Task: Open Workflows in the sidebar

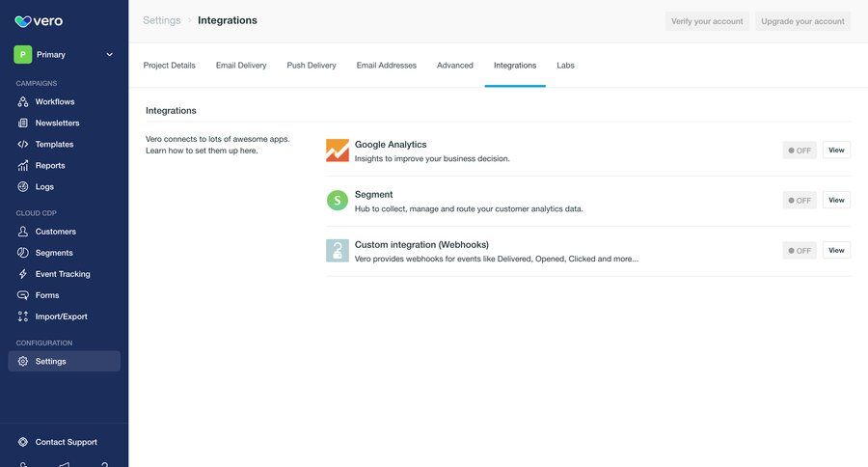Action: click(55, 102)
